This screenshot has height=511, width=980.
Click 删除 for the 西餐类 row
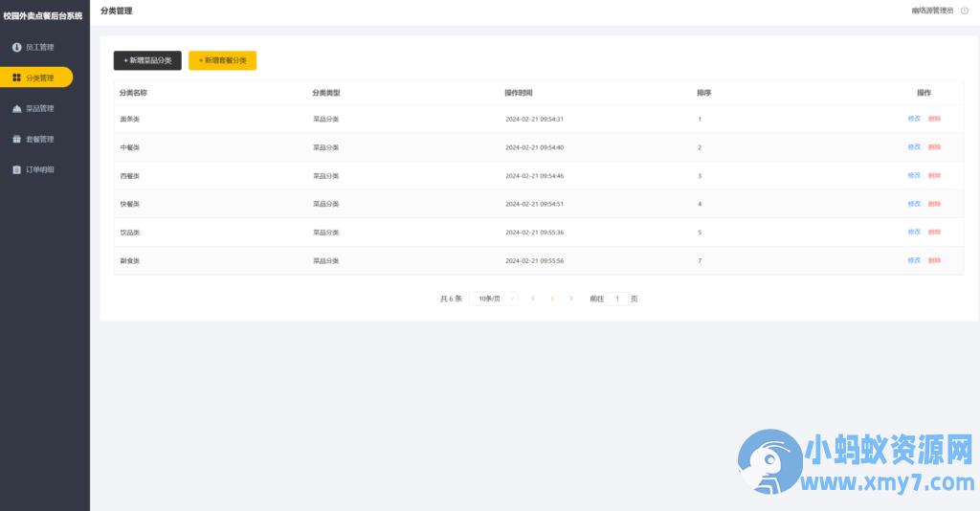pyautogui.click(x=934, y=175)
